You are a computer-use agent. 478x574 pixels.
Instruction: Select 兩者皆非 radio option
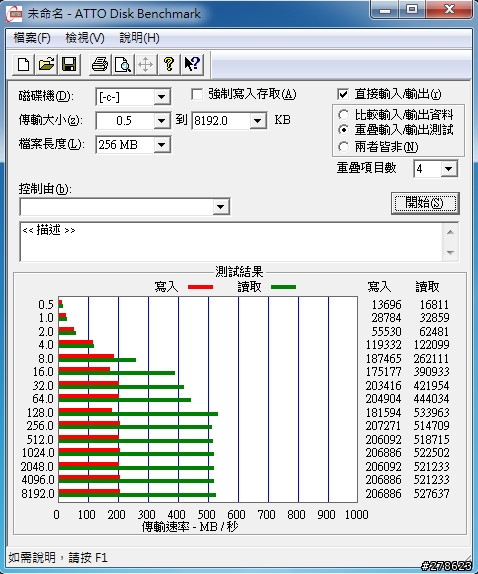pos(343,147)
